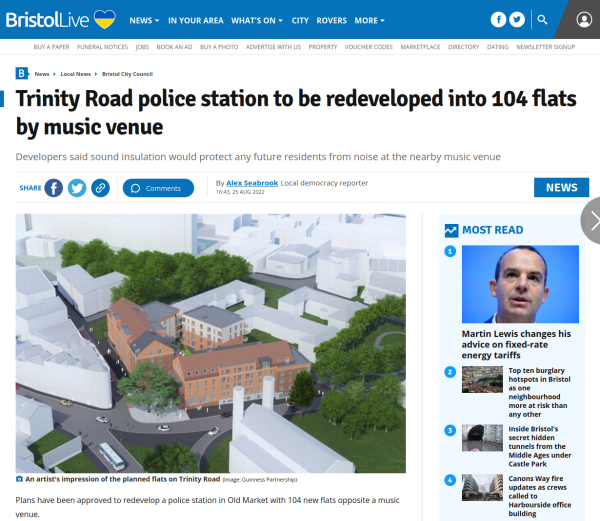Open the In Your Area menu item

tap(195, 20)
